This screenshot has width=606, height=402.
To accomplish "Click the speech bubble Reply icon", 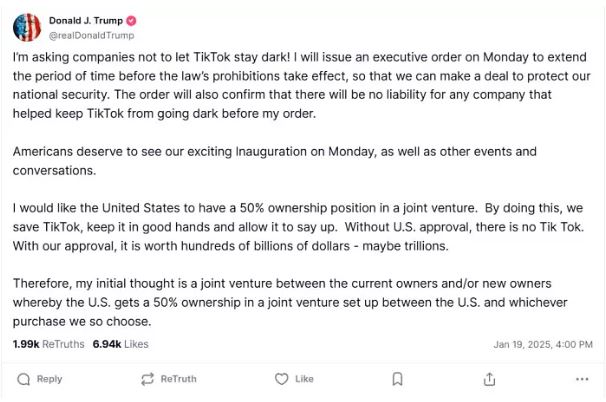I will (24, 379).
